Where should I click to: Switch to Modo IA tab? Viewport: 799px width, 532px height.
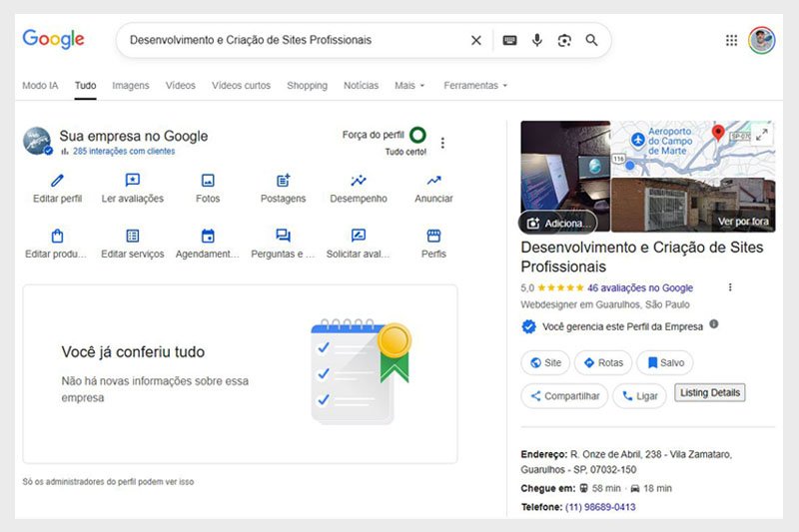tap(40, 86)
